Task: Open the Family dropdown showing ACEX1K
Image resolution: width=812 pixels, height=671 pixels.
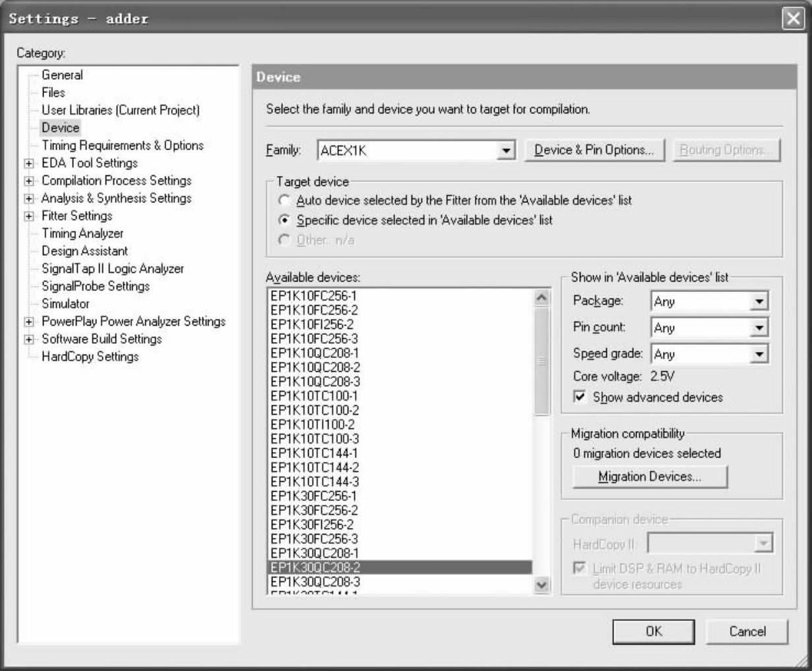Action: coord(506,151)
